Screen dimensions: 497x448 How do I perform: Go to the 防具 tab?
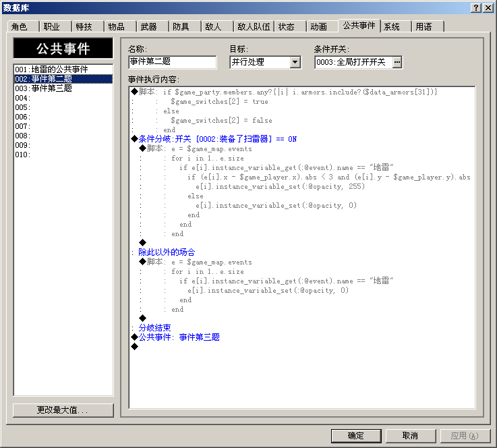click(185, 26)
